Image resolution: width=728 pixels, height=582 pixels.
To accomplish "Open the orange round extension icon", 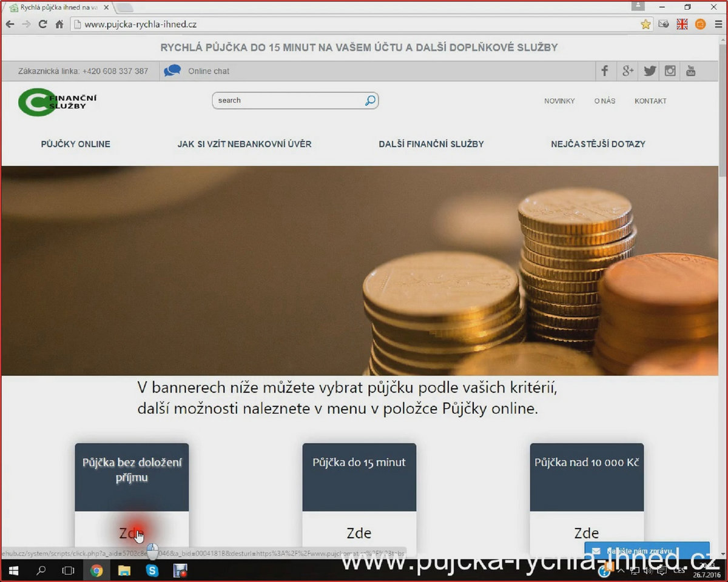I will 701,24.
